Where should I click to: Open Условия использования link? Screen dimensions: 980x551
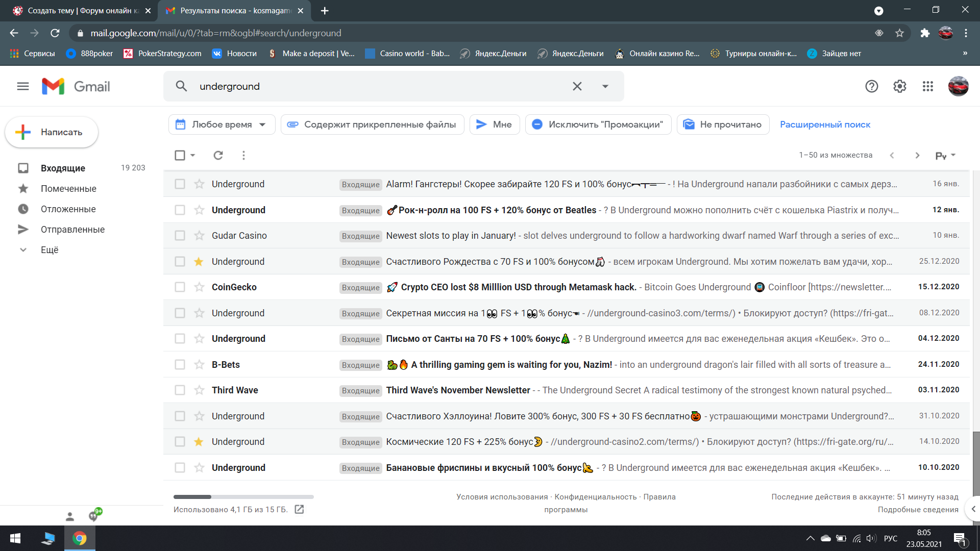click(502, 496)
